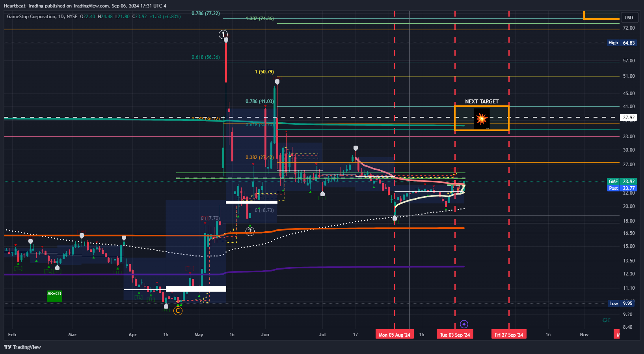Viewport: 644px width, 354px height.
Task: Click the Post 23.77 price label
Action: [622, 188]
